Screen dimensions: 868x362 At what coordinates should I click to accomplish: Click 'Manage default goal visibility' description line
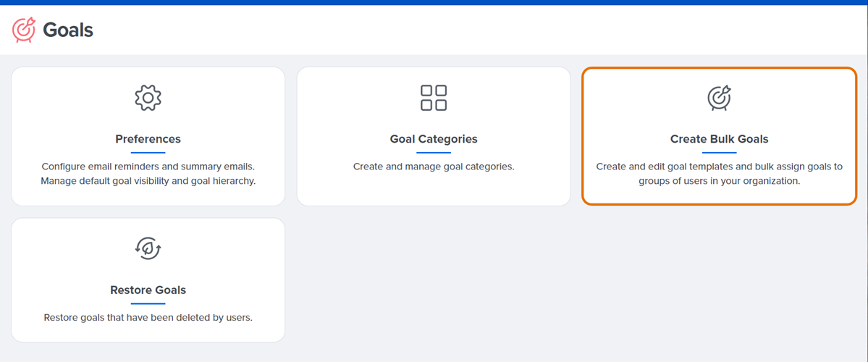[x=148, y=181]
